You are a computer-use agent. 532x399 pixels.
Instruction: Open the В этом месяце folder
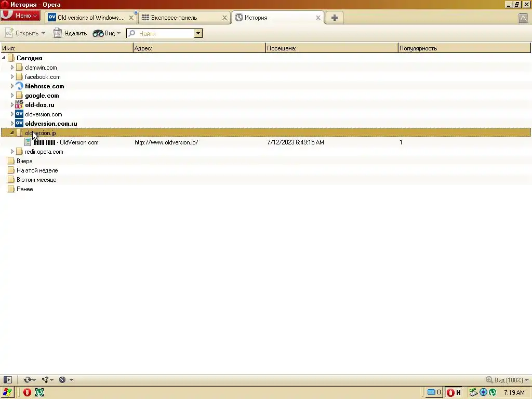(36, 179)
